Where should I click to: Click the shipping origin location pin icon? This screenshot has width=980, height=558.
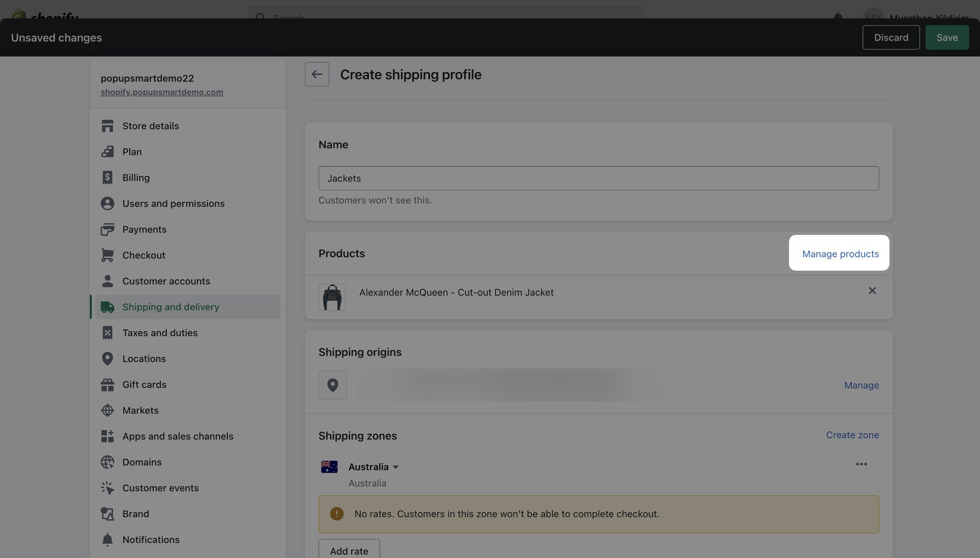[333, 385]
